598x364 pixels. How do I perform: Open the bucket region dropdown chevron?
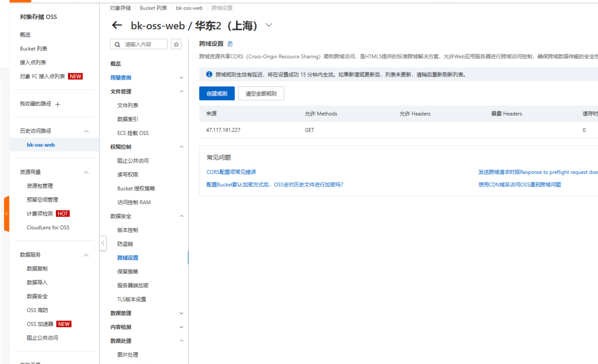point(269,25)
